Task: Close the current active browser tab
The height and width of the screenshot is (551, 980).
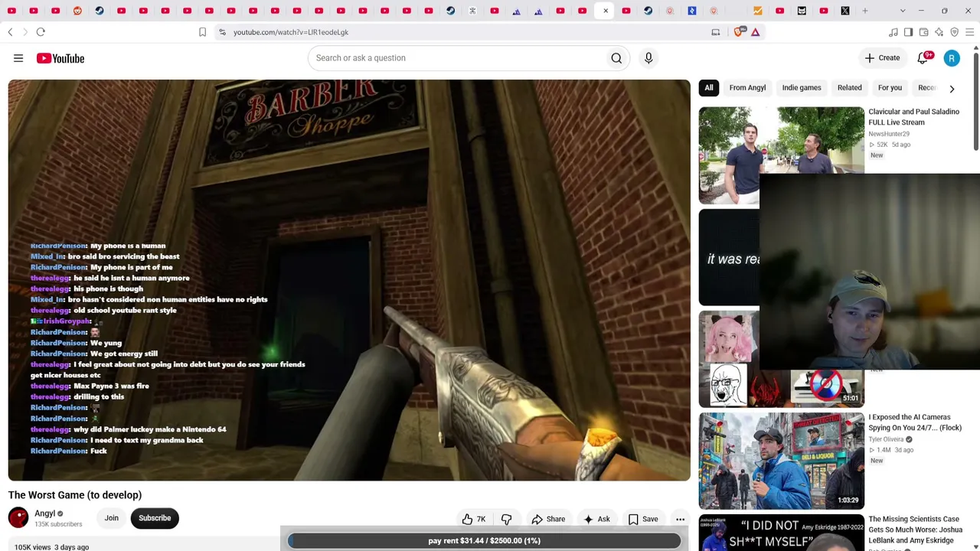Action: point(606,11)
